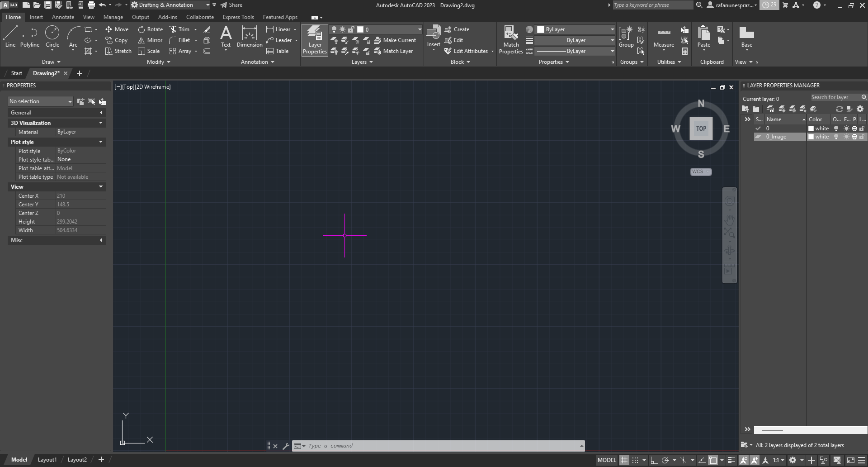Open the Layer Properties Manager settings gear
Image resolution: width=868 pixels, height=467 pixels.
(860, 109)
